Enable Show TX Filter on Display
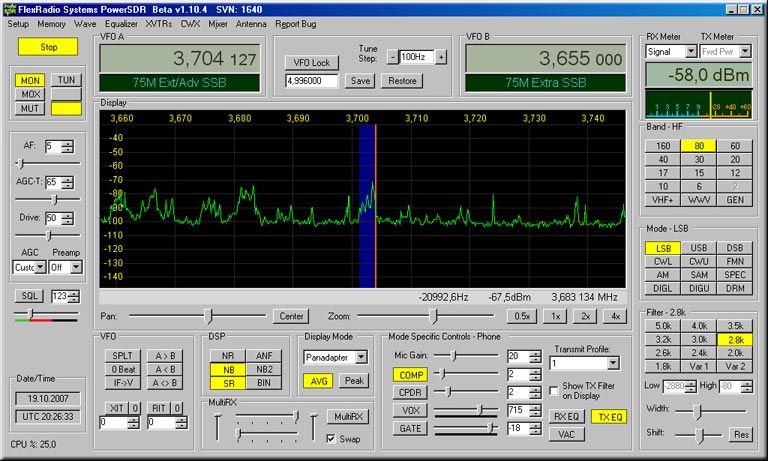768x461 pixels. 554,390
